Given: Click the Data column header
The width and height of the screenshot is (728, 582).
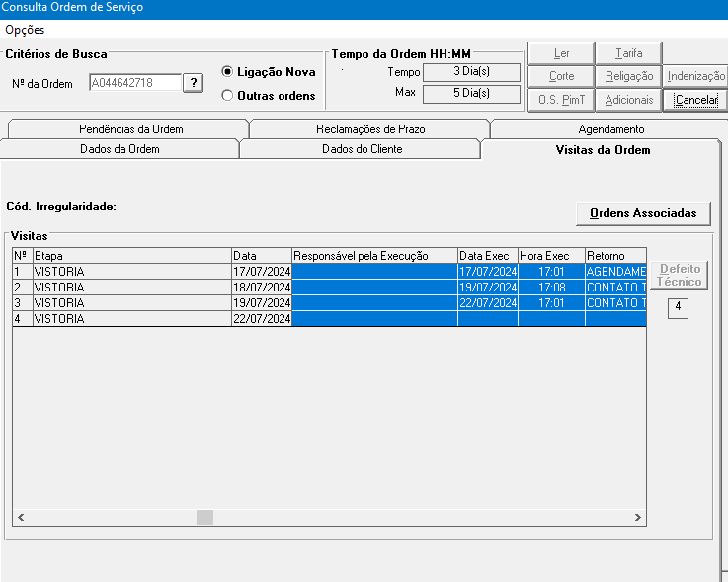Looking at the screenshot, I should pos(262,256).
